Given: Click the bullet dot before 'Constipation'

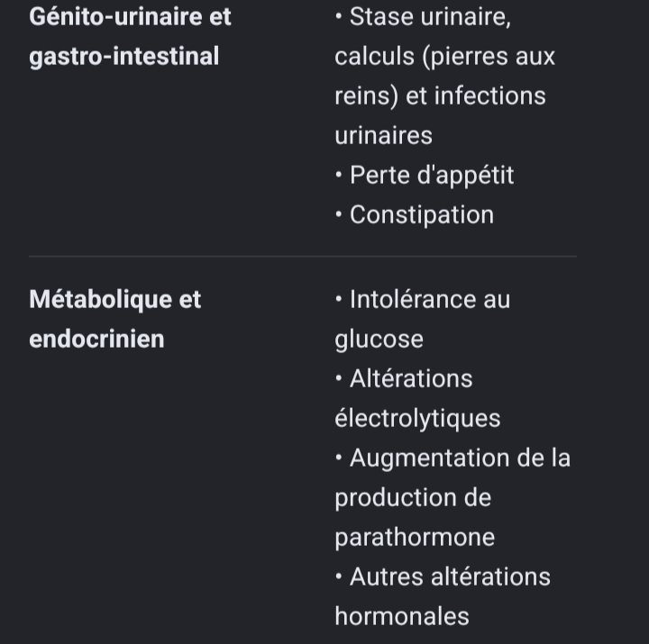Looking at the screenshot, I should coord(339,214).
